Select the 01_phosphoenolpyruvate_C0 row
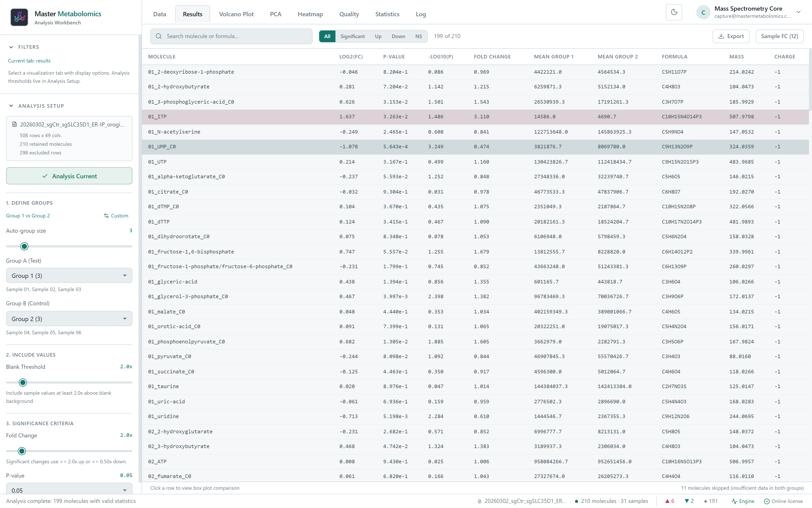 (475, 342)
